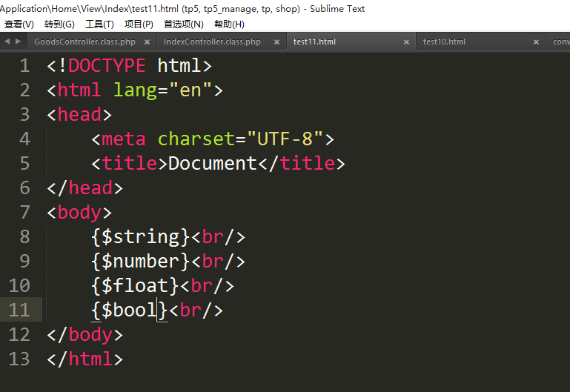Click line number 1 in the gutter
Viewport: 570px width, 392px height.
point(24,66)
